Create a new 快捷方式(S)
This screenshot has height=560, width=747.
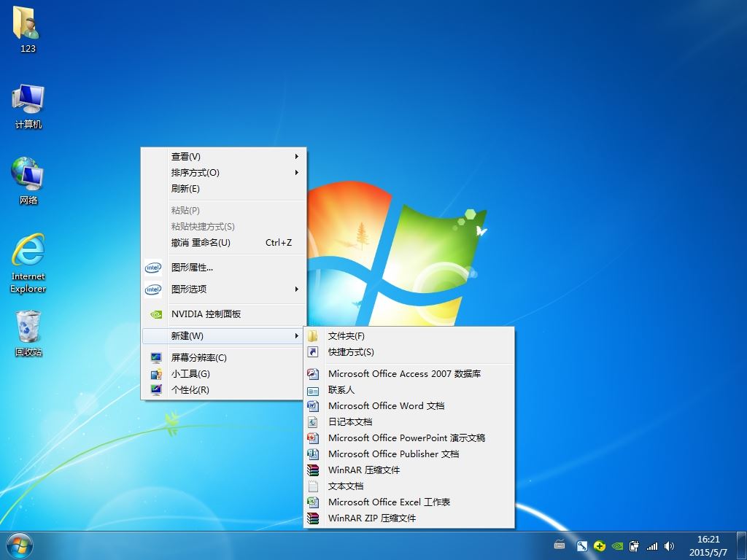(x=409, y=352)
